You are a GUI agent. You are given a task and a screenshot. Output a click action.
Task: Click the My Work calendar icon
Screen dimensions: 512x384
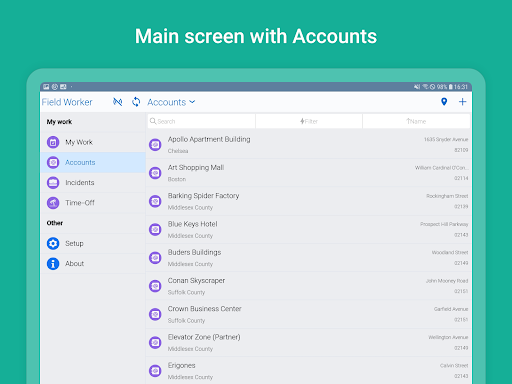(x=53, y=142)
